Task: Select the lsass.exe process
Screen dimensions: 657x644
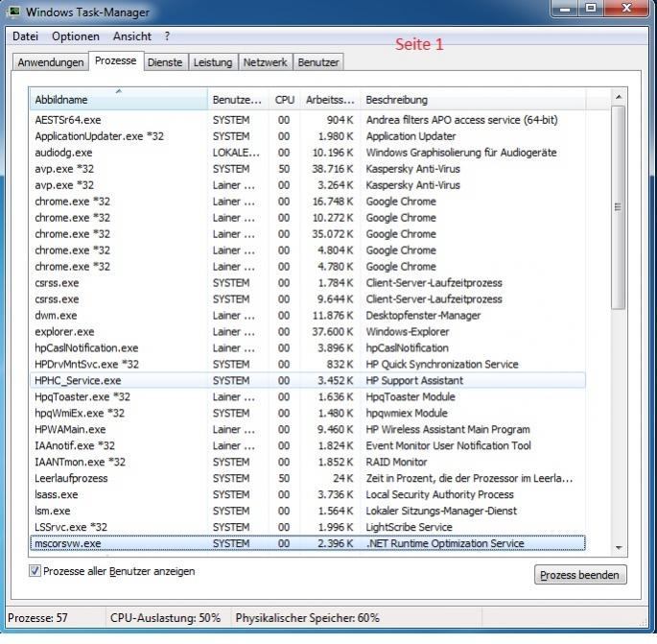Action: tap(308, 494)
